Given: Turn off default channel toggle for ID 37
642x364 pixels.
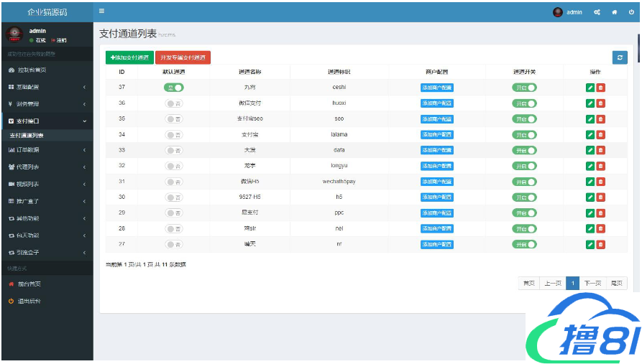Looking at the screenshot, I should (x=173, y=88).
